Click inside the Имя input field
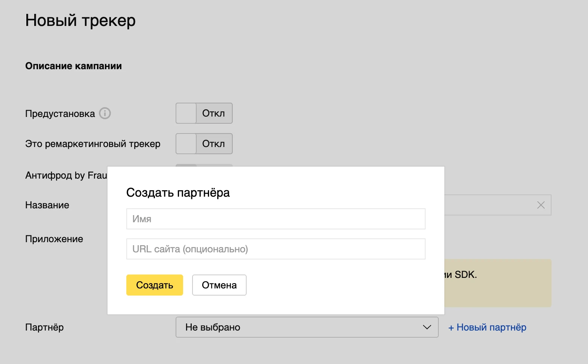The width and height of the screenshot is (588, 364). point(276,218)
